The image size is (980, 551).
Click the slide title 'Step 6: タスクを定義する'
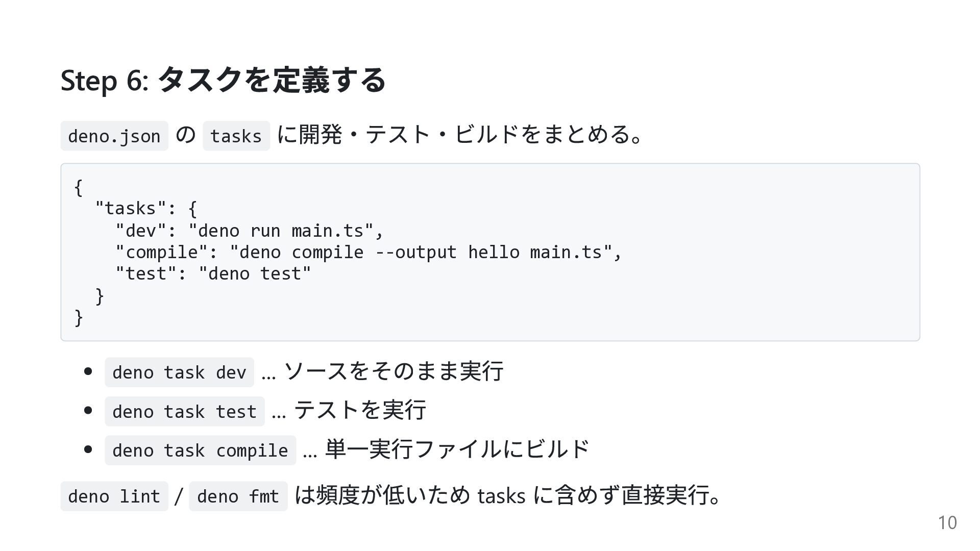(x=223, y=80)
